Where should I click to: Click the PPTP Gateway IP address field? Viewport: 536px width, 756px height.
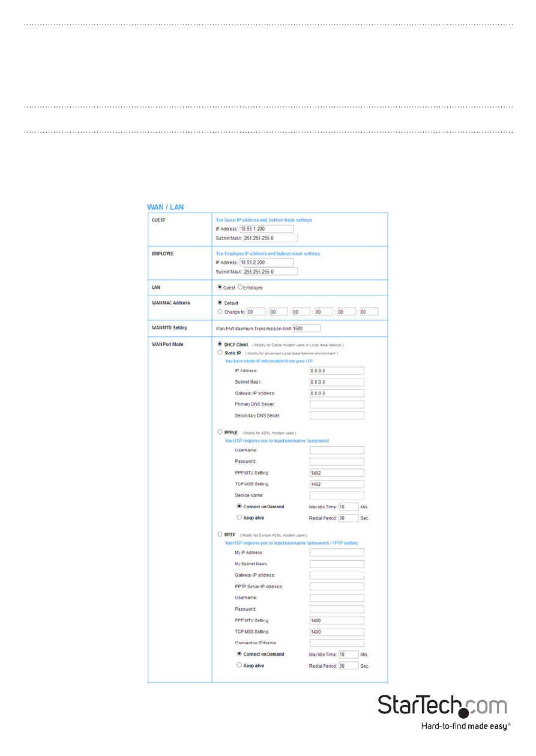pyautogui.click(x=337, y=575)
